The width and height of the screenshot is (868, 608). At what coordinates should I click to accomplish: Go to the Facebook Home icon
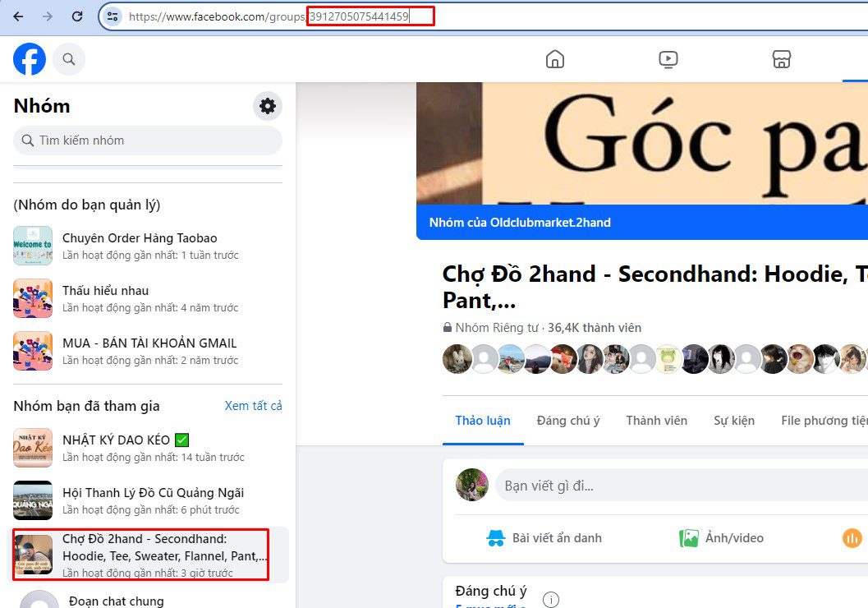coord(554,58)
